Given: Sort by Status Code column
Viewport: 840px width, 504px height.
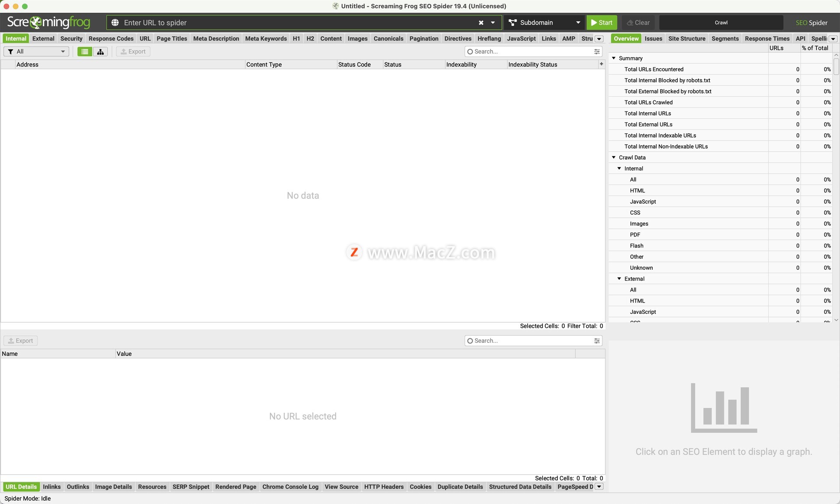Looking at the screenshot, I should (x=360, y=64).
